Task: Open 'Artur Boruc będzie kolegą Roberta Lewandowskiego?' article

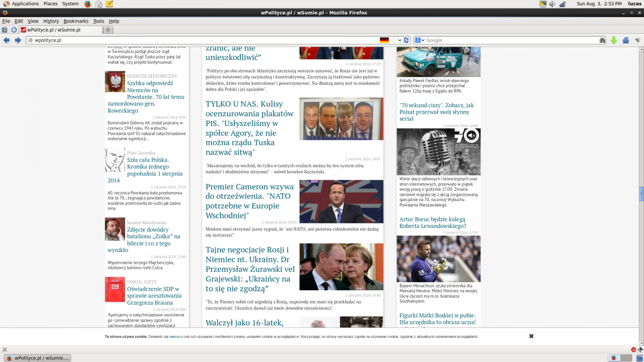Action: (433, 223)
